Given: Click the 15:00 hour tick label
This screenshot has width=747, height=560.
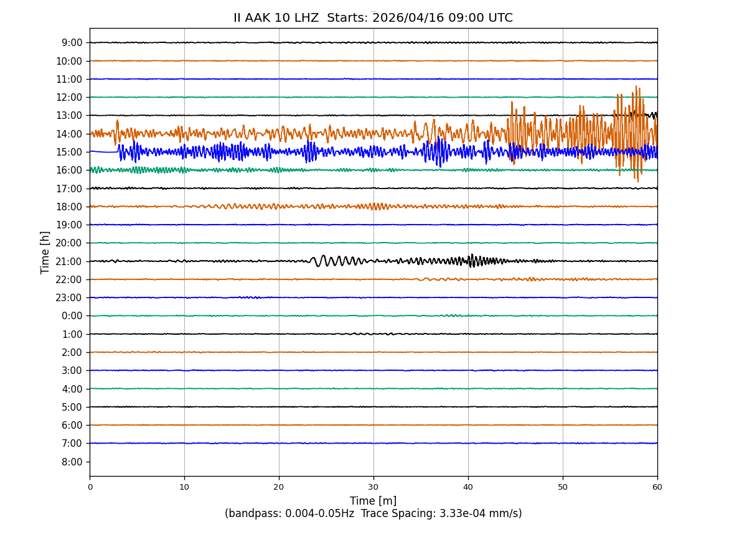Looking at the screenshot, I should tap(70, 152).
